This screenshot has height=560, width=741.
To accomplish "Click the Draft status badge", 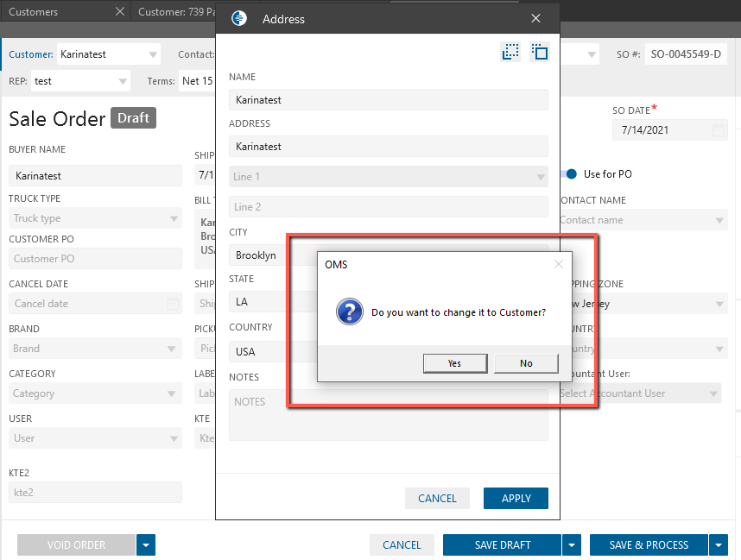I will [x=133, y=117].
